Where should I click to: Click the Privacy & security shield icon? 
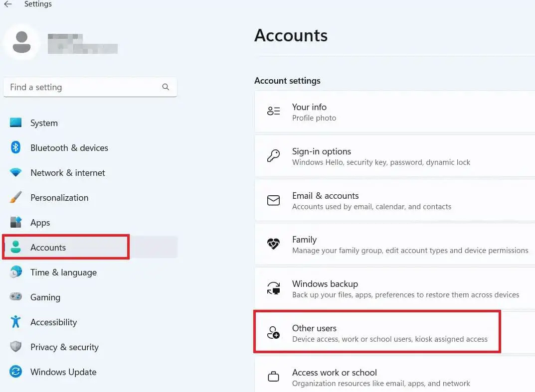coord(15,347)
